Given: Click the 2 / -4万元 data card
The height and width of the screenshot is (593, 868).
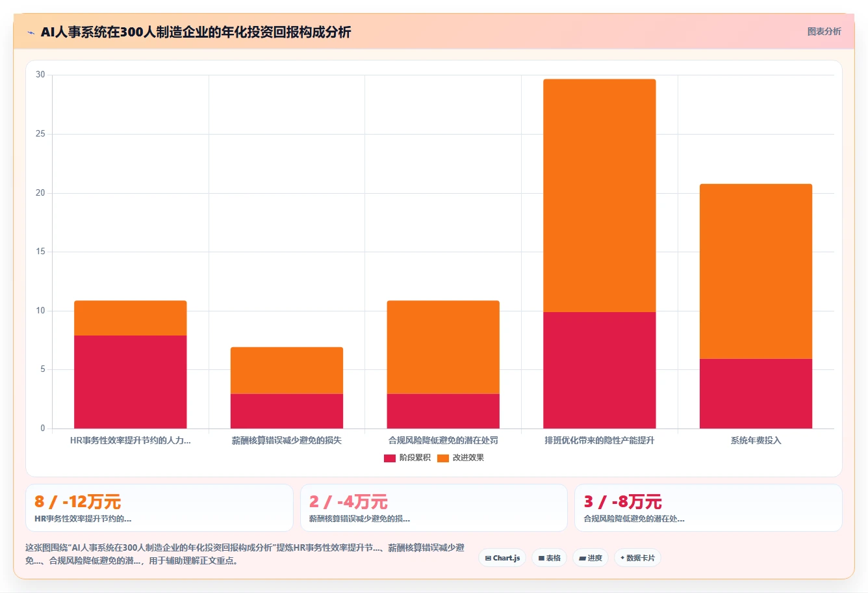Looking at the screenshot, I should click(433, 508).
